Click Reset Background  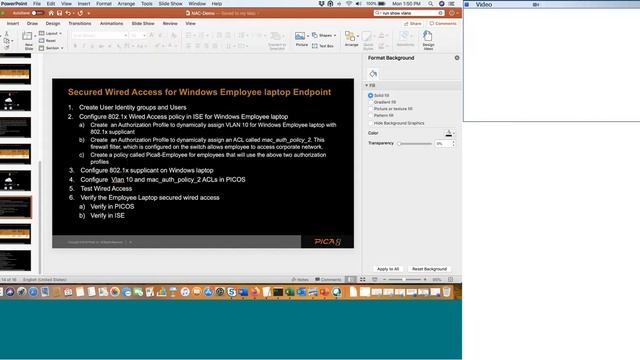pyautogui.click(x=429, y=269)
